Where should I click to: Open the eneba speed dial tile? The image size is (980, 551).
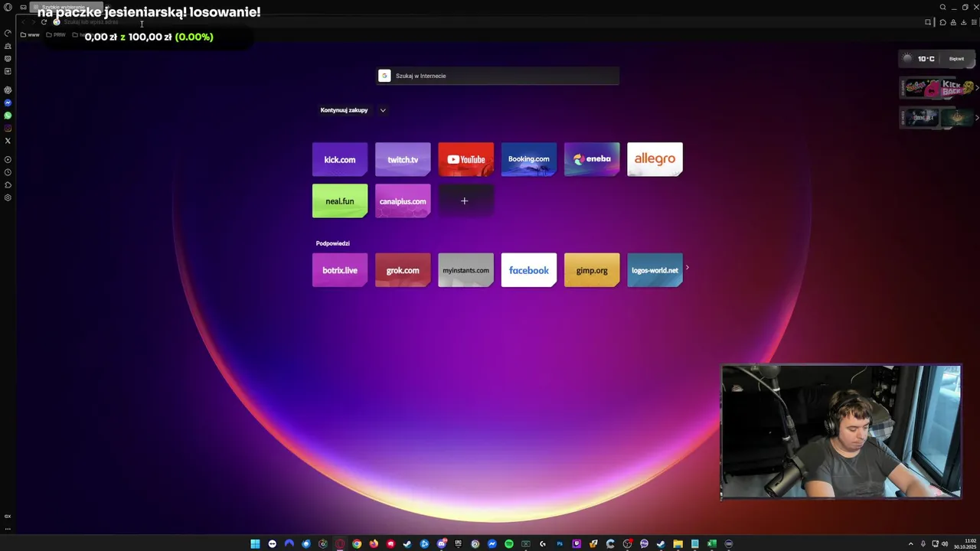[592, 159]
